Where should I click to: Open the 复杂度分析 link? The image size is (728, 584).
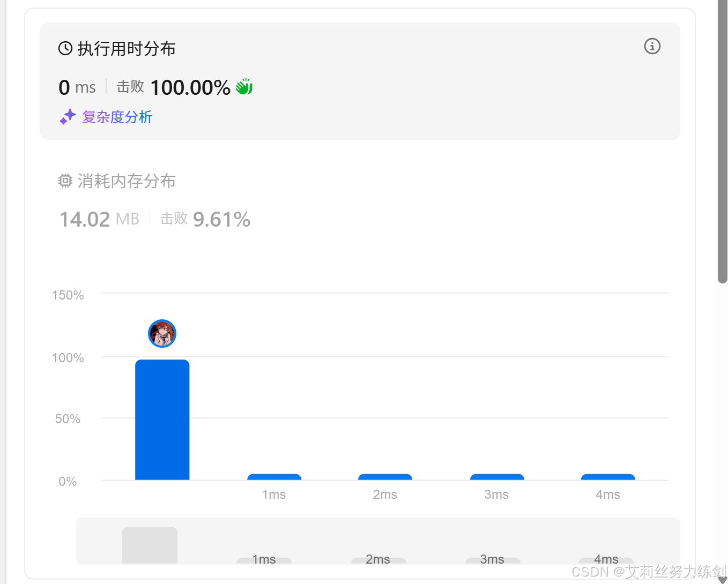point(117,117)
